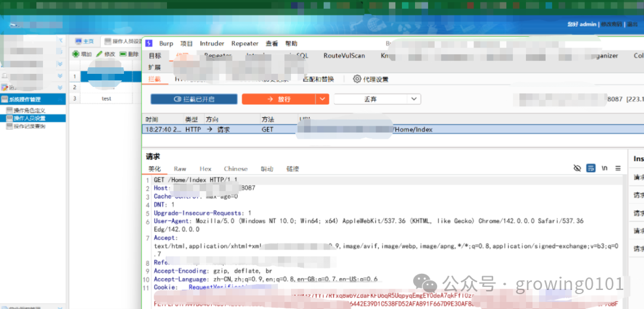Toggle the 拦截已开启 intercept button
This screenshot has height=309, width=644.
click(194, 99)
